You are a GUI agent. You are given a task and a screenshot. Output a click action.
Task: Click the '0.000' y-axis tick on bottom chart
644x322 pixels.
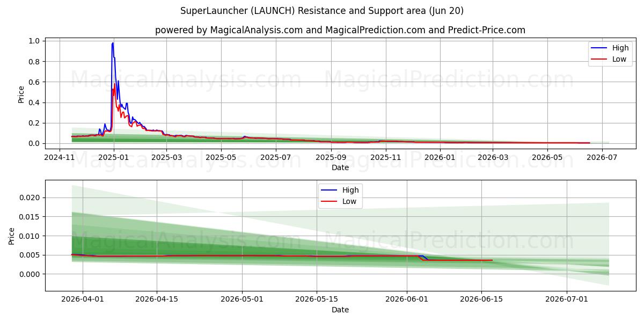click(x=30, y=274)
